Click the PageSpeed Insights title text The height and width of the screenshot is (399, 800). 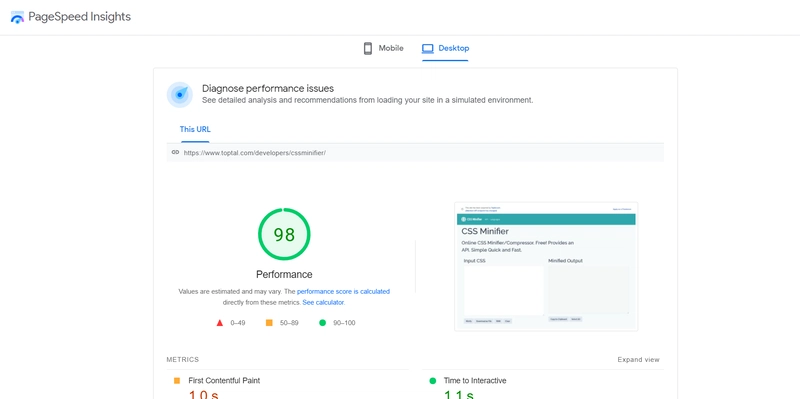[x=80, y=17]
